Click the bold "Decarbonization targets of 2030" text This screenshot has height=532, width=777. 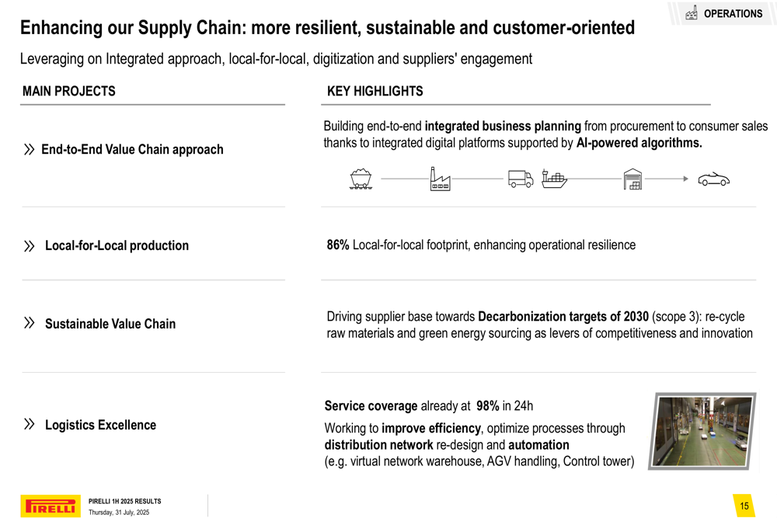click(x=563, y=317)
